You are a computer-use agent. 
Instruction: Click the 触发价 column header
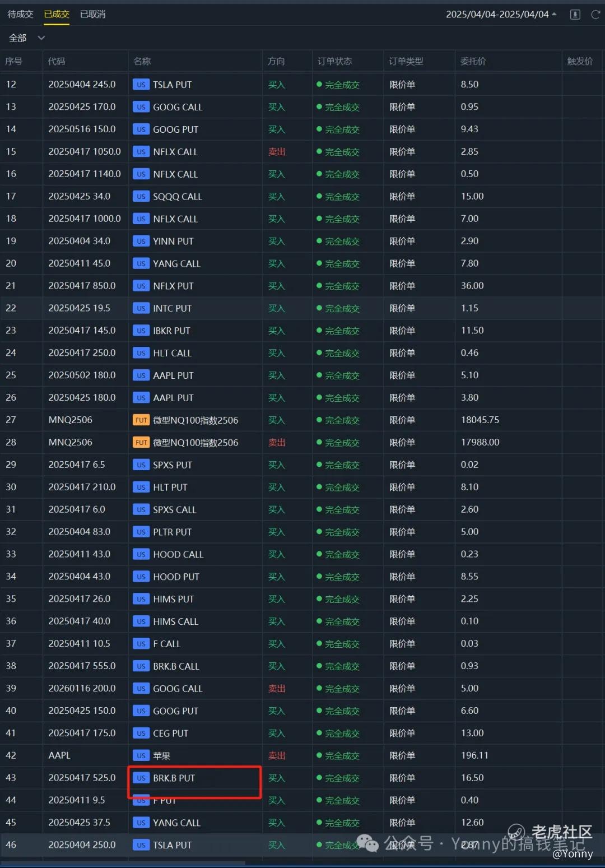tap(580, 61)
